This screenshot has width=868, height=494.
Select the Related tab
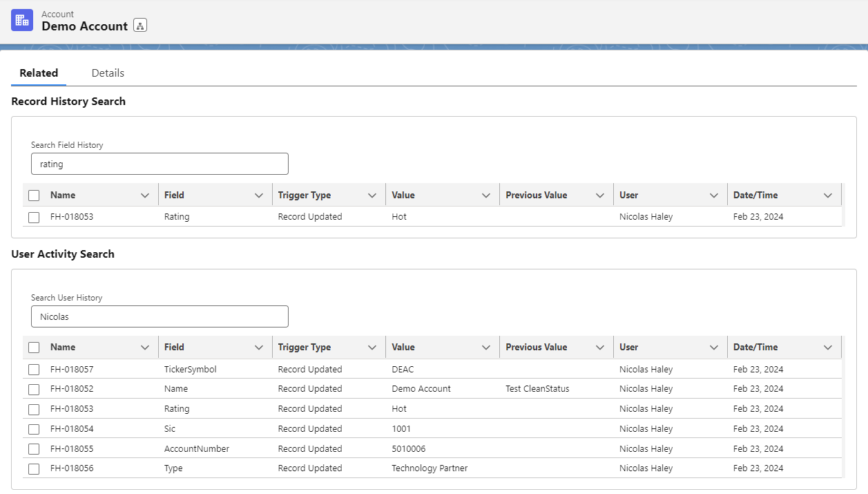[x=39, y=73]
